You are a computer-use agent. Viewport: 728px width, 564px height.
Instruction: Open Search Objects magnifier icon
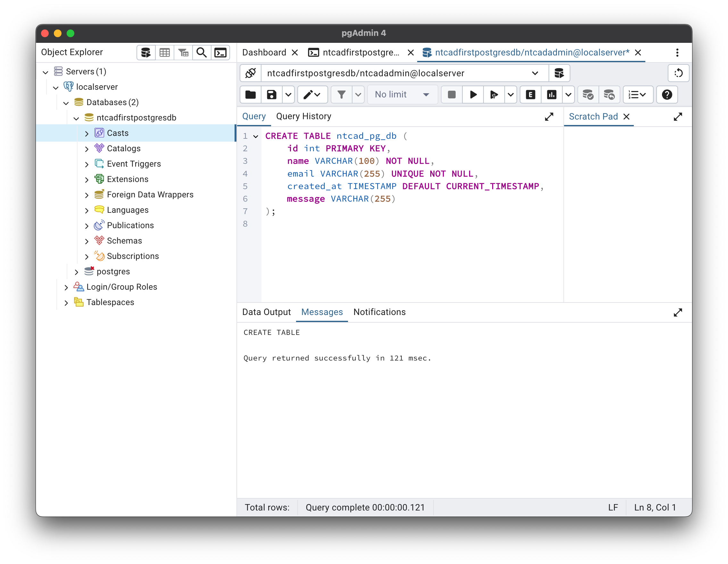pos(201,52)
